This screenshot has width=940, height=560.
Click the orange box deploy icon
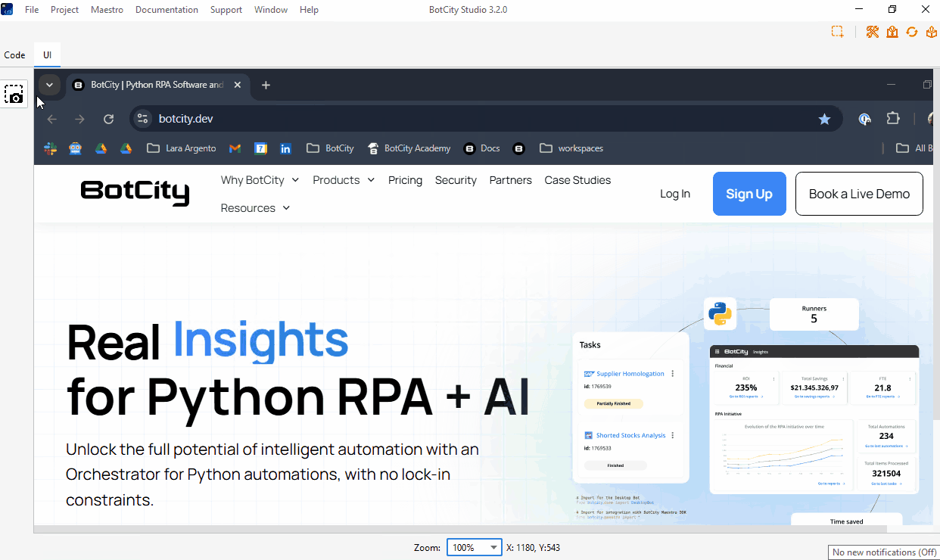click(x=931, y=32)
